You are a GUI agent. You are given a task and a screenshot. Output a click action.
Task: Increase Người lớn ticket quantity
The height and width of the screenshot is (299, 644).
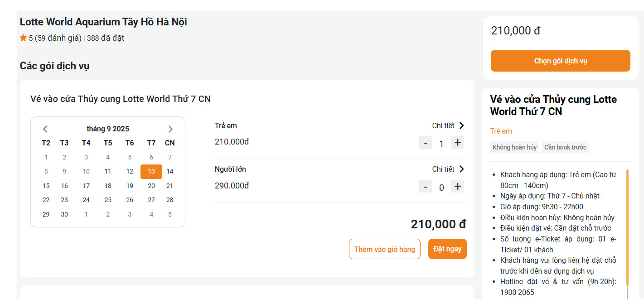[x=458, y=187]
